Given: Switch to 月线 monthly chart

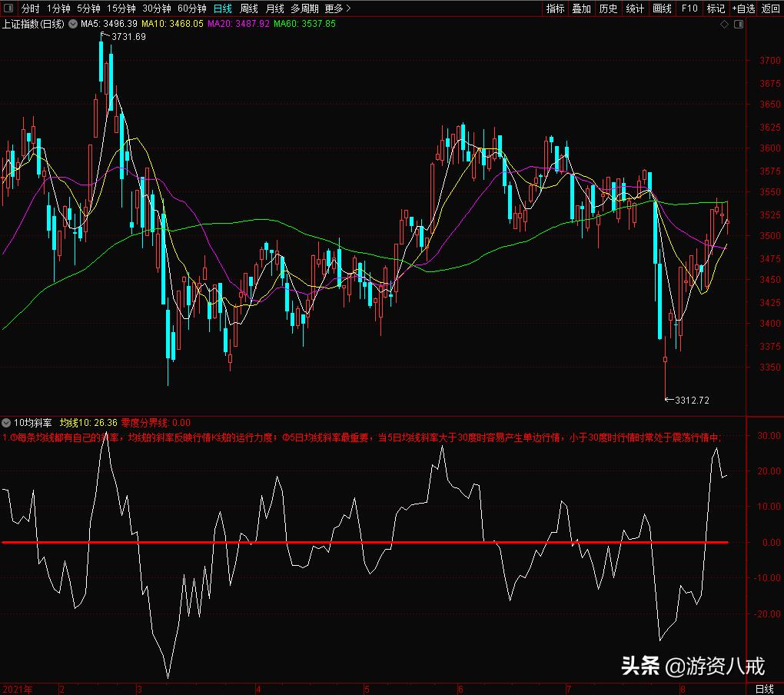Looking at the screenshot, I should point(274,8).
